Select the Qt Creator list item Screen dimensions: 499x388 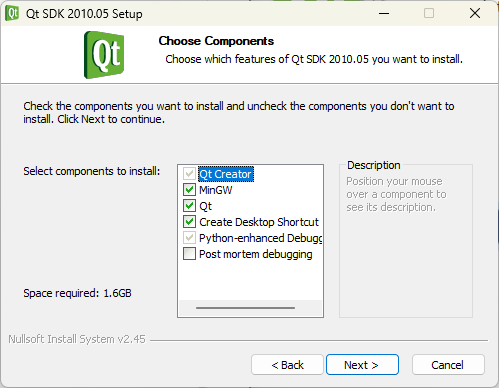(x=226, y=174)
